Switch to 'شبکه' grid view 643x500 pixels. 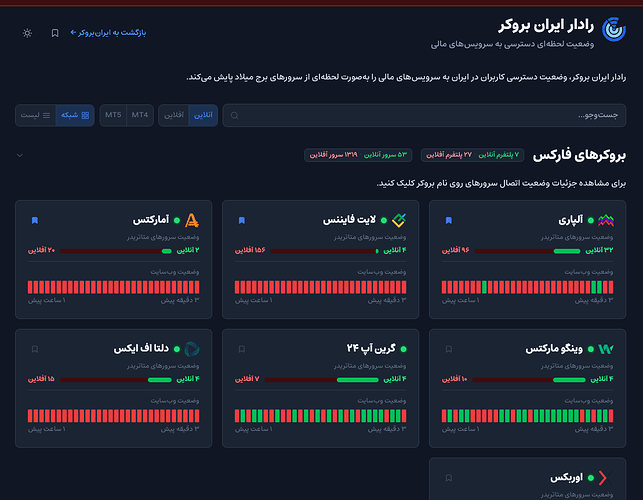(x=75, y=115)
